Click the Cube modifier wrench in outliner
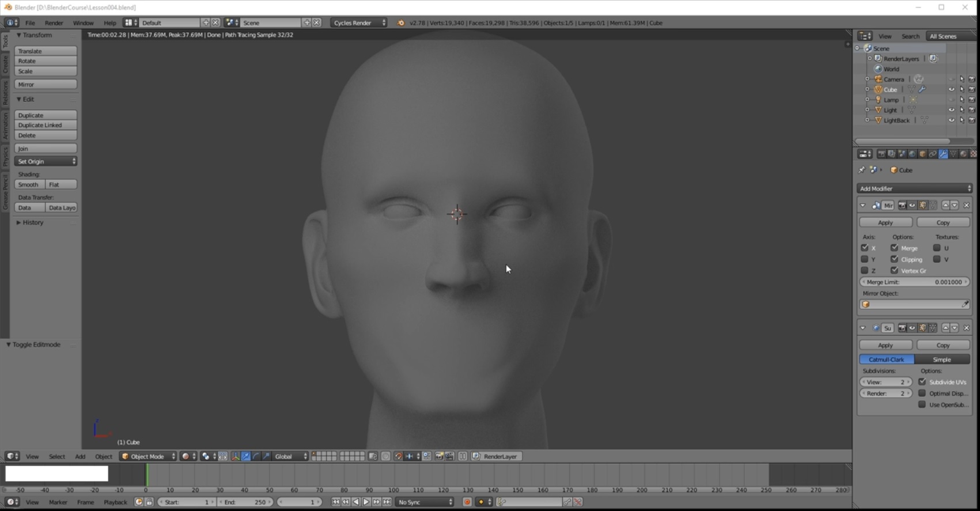Screen dimensions: 980x511 [x=922, y=89]
